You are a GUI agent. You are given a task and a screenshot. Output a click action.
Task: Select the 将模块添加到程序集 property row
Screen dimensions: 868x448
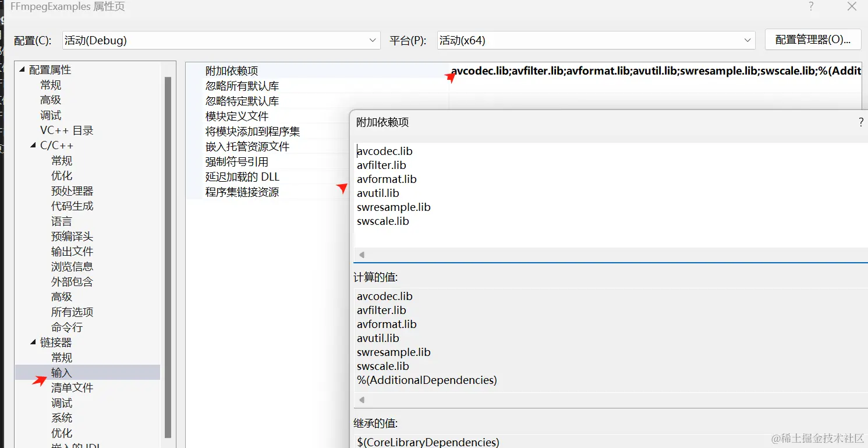click(x=253, y=131)
